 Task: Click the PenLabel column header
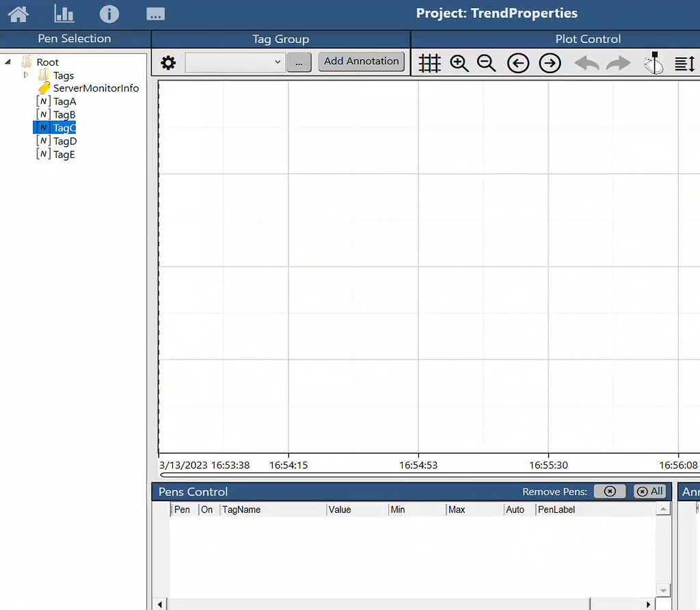[x=595, y=509]
